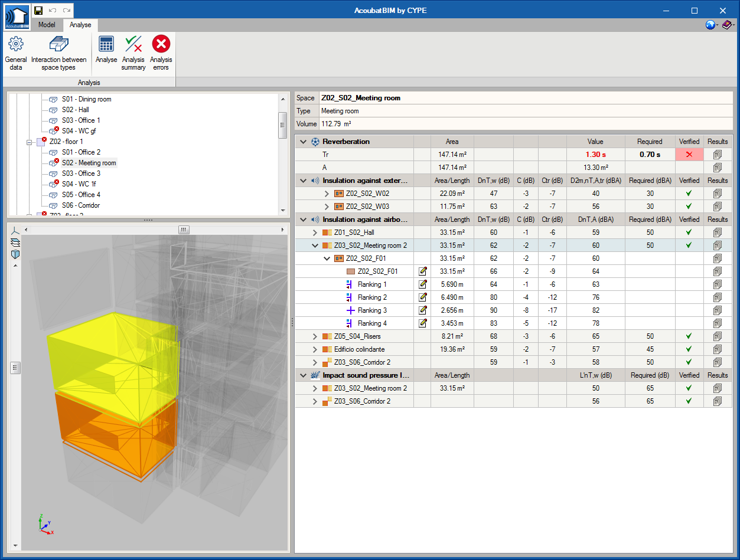Click the Redo arrow
The image size is (740, 560).
pyautogui.click(x=67, y=11)
